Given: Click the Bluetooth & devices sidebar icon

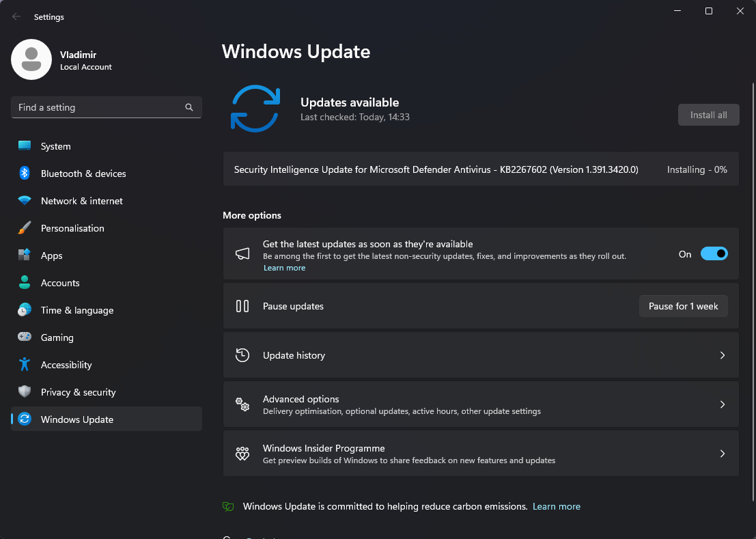Looking at the screenshot, I should pyautogui.click(x=25, y=174).
